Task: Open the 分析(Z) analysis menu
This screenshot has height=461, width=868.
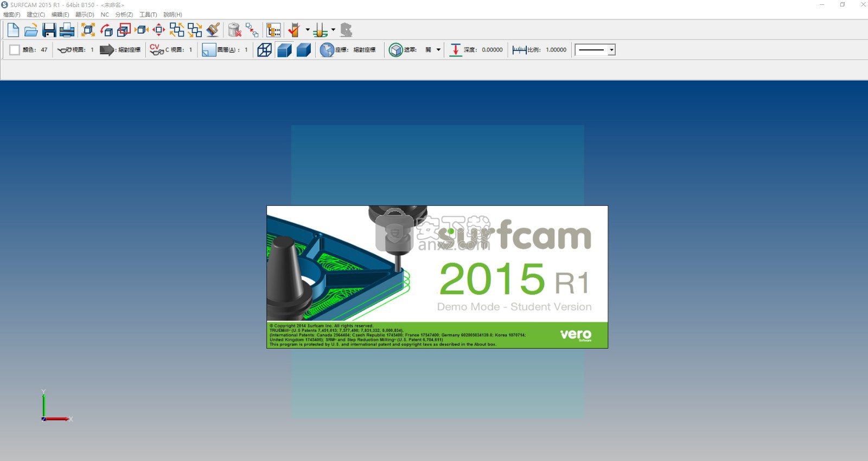Action: [x=124, y=15]
